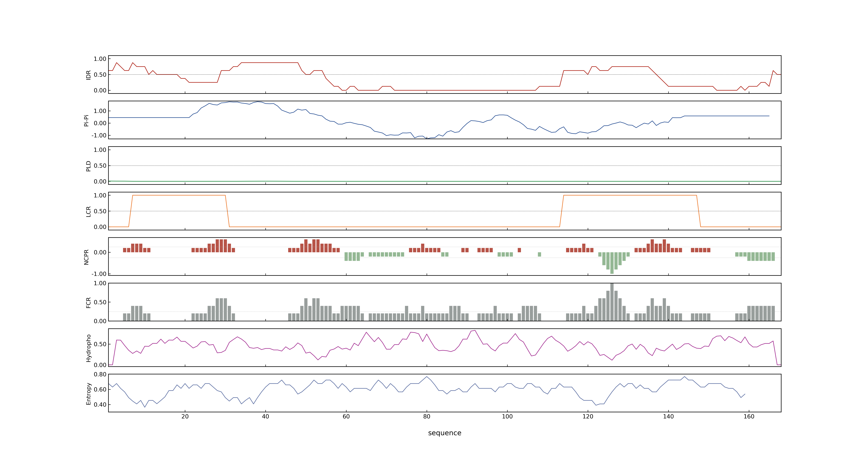The height and width of the screenshot is (463, 868).
Task: Click the 0.50 tick on PLD axis
Action: (100, 166)
